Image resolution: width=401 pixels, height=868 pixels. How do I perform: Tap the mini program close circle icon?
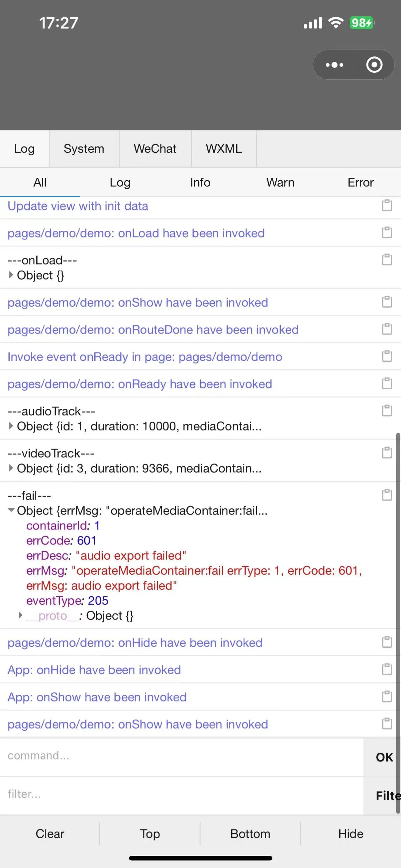[x=374, y=65]
